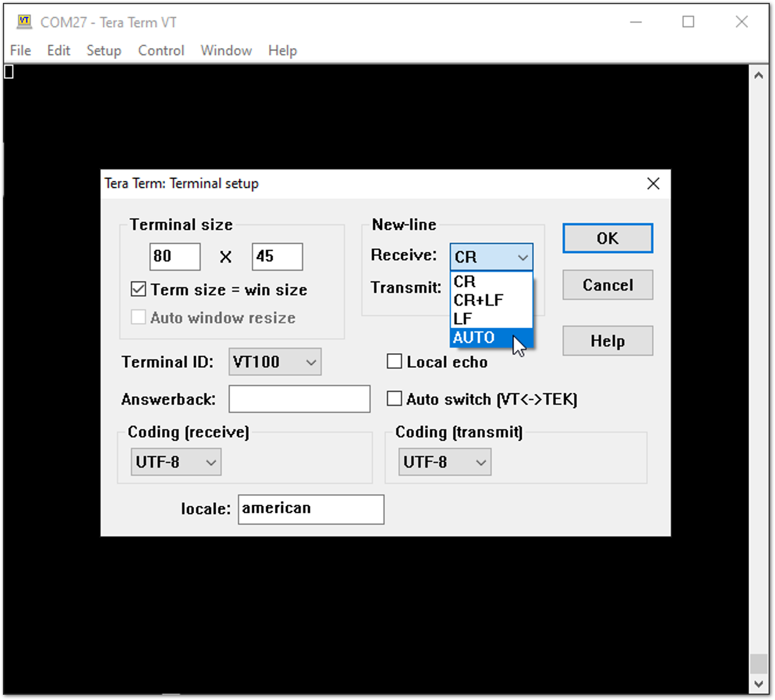Image resolution: width=775 pixels, height=700 pixels.
Task: Enable Local echo
Action: pos(394,361)
